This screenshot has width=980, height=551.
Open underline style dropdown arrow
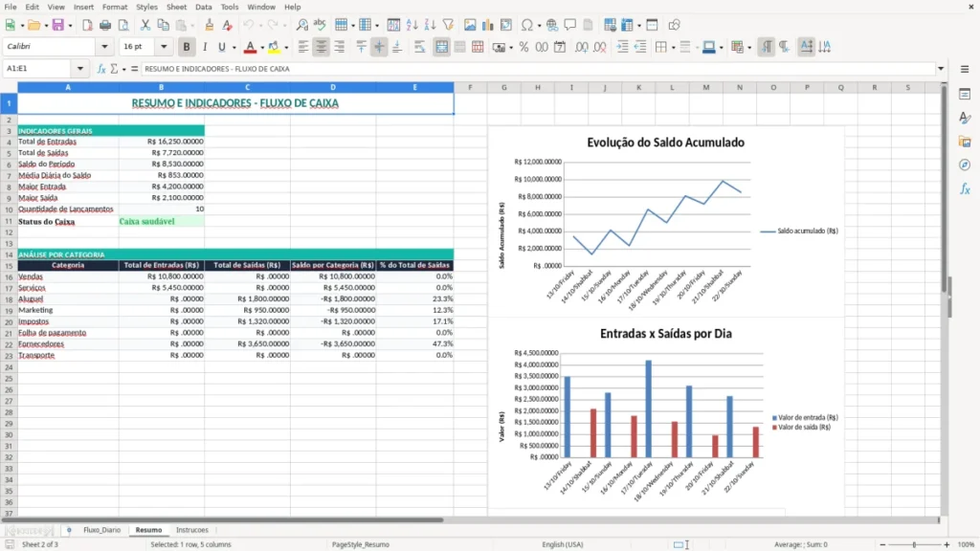tap(234, 48)
